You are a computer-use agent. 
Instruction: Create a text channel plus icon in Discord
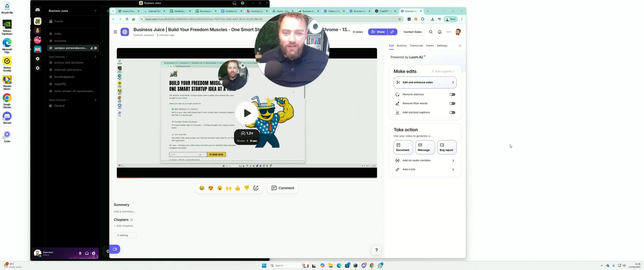95,57
